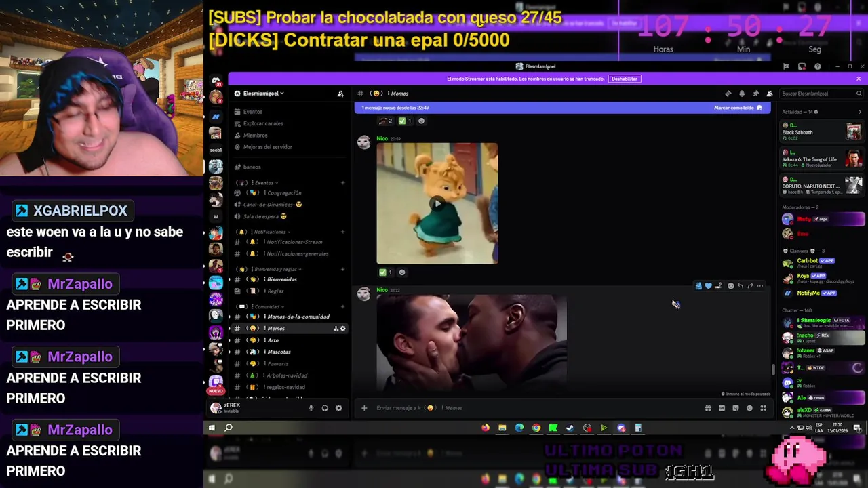The width and height of the screenshot is (868, 488).
Task: Open the Bienvenidas channel
Action: tap(281, 279)
